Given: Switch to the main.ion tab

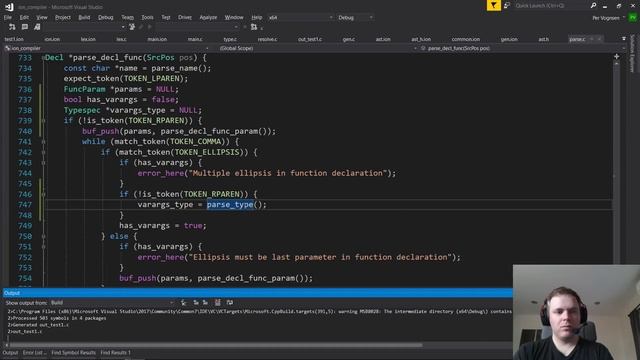Looking at the screenshot, I should coord(157,39).
